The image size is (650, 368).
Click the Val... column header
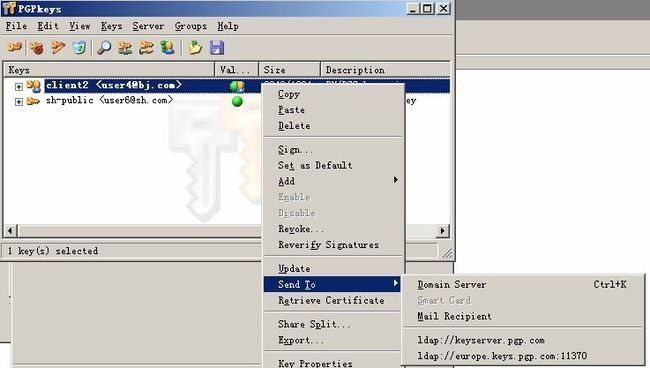point(237,70)
